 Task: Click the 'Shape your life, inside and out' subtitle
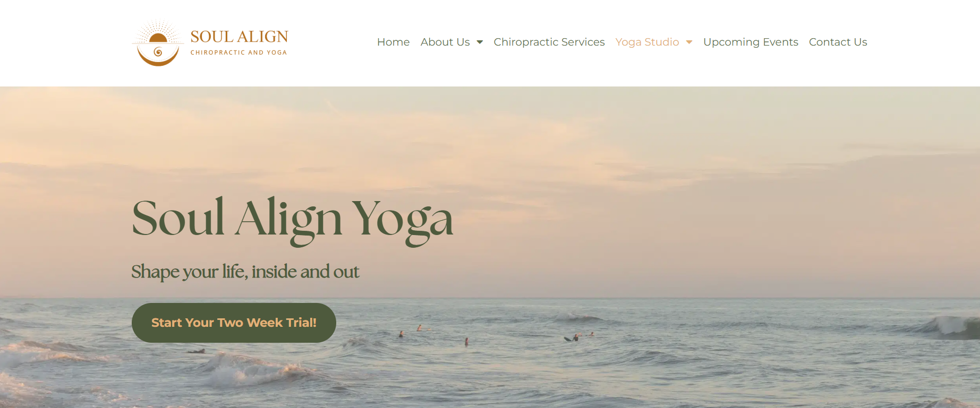coord(245,272)
